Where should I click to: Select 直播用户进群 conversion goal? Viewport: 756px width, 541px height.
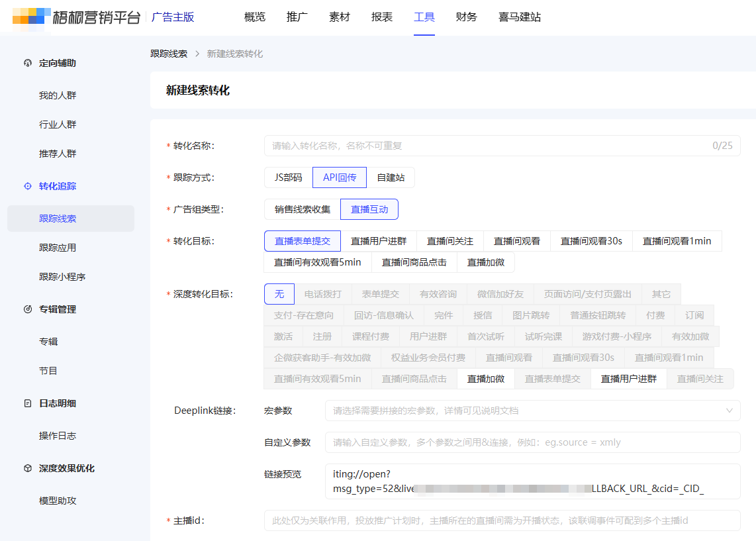[x=379, y=241]
